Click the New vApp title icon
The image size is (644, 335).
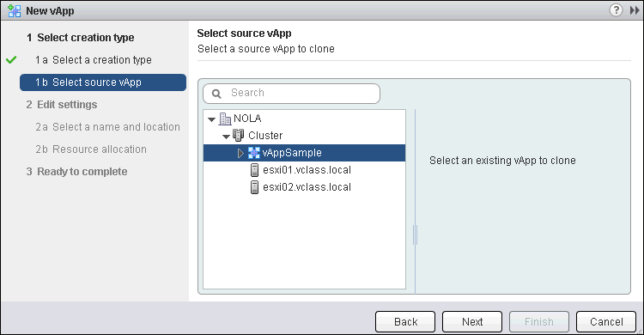click(15, 10)
